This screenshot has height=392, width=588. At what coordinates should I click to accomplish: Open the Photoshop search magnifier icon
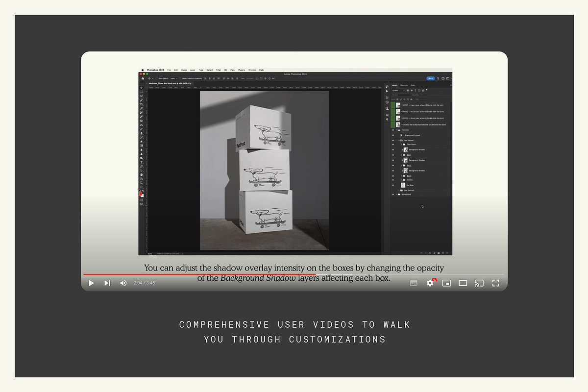438,78
